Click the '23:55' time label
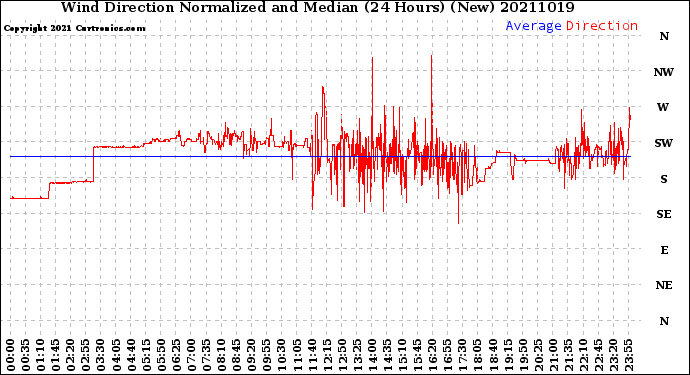Image resolution: width=690 pixels, height=375 pixels. point(628,355)
